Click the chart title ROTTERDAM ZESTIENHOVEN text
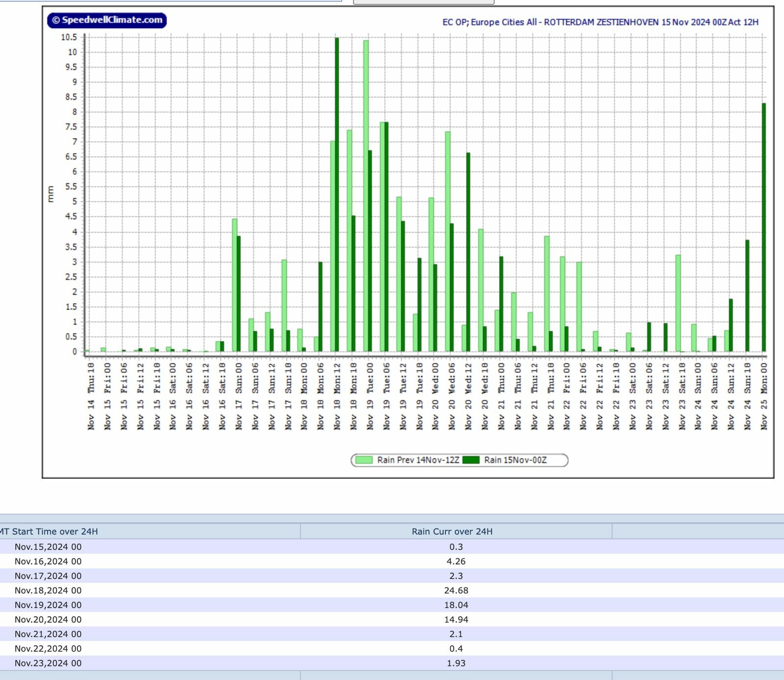Screen dimensions: 784x680 pos(601,22)
